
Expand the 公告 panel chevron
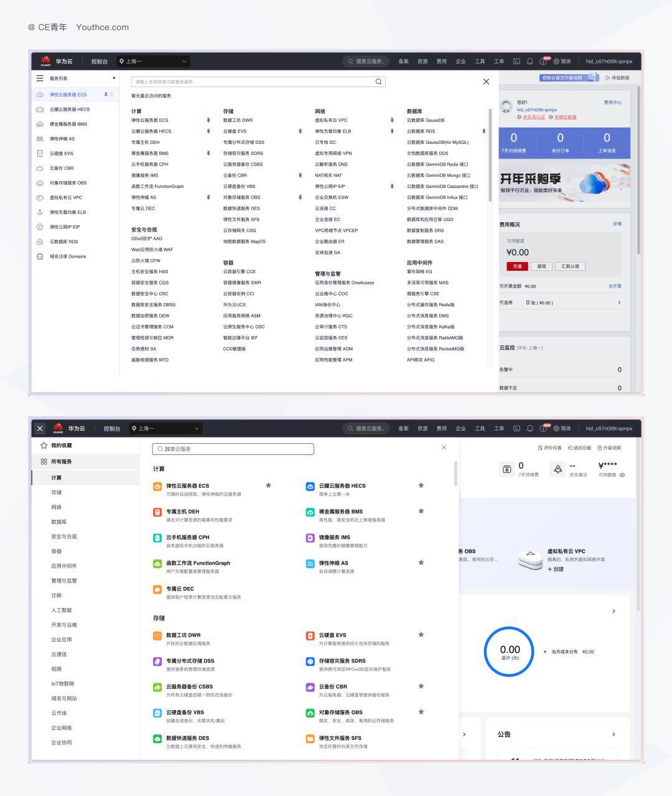pos(614,734)
